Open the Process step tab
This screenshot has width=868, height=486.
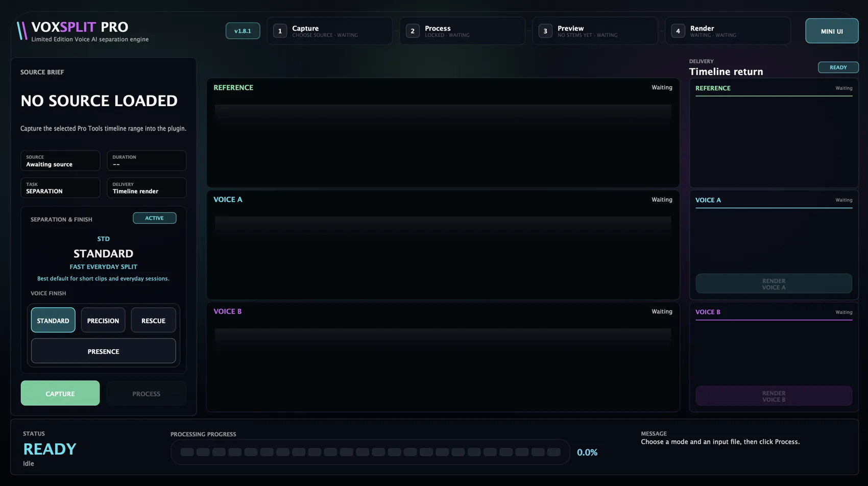[x=462, y=31]
